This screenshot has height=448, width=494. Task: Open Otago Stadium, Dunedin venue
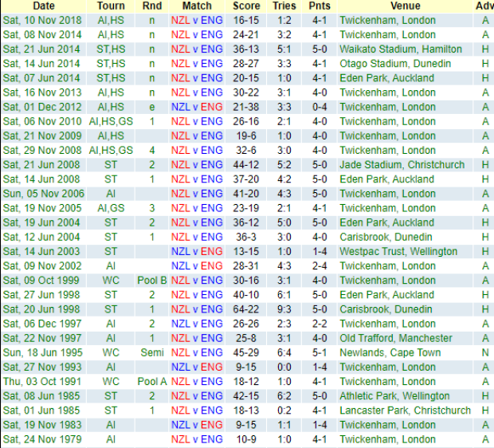pos(395,64)
